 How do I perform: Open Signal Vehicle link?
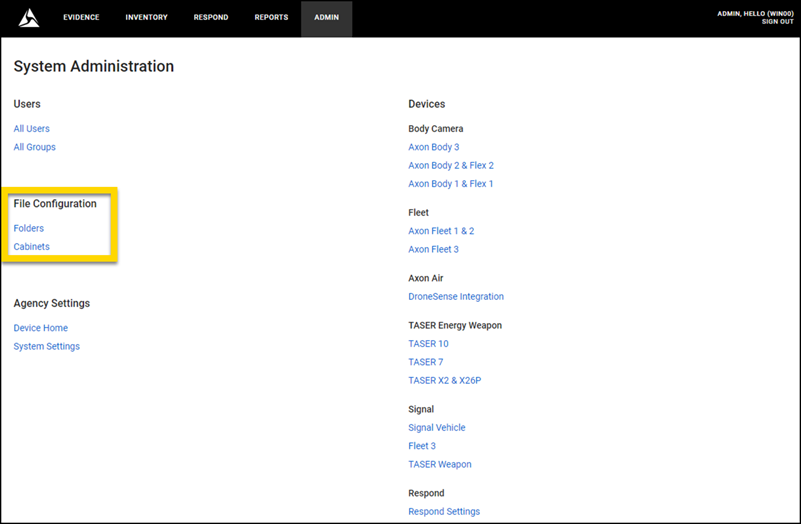tap(437, 427)
